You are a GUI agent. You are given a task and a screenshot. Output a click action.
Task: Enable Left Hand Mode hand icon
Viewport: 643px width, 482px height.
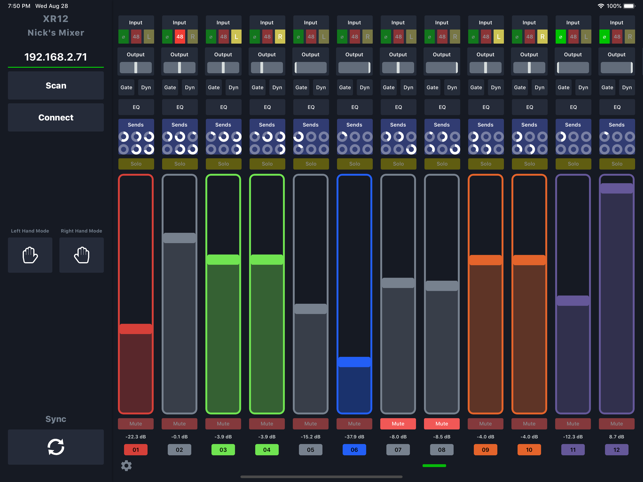(30, 255)
